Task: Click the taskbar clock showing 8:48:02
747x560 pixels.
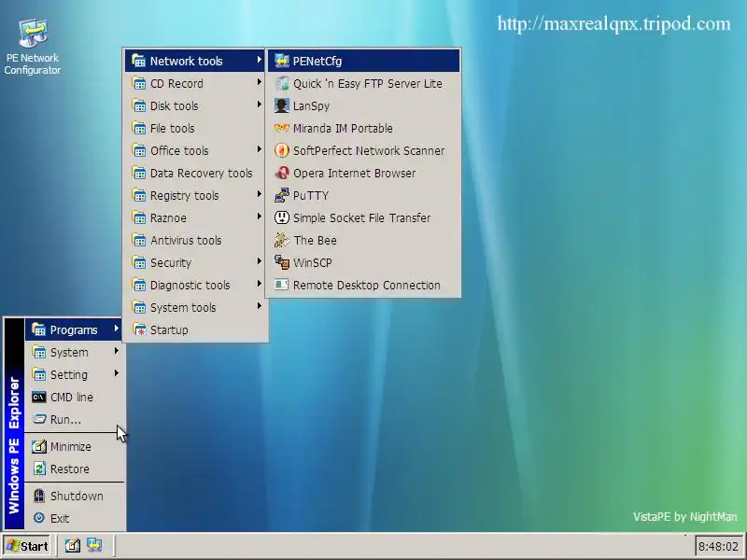Action: click(x=718, y=546)
